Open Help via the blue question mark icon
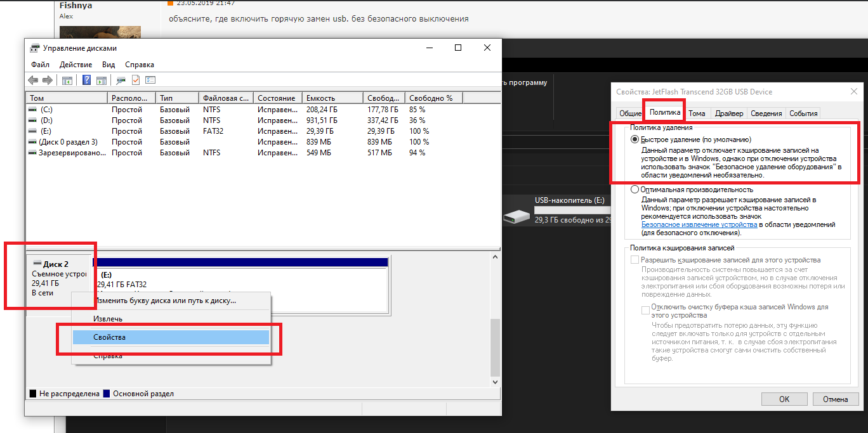The image size is (868, 433). [87, 81]
